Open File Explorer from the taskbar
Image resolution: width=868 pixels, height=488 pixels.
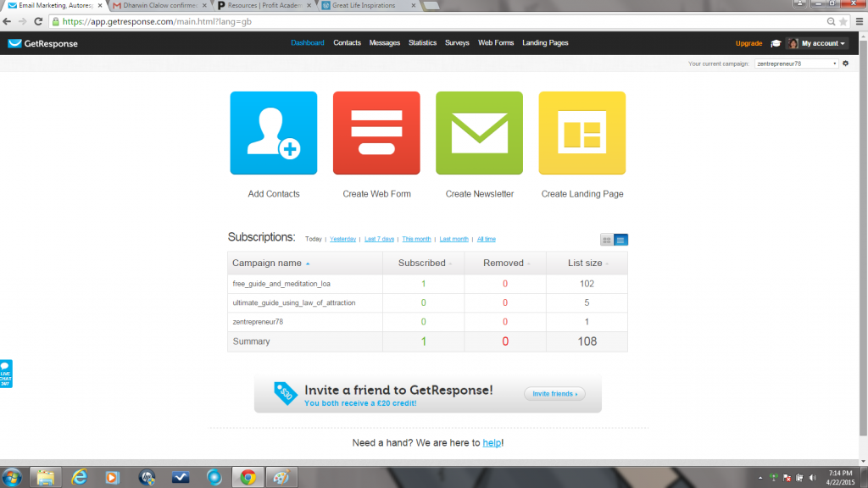click(46, 477)
